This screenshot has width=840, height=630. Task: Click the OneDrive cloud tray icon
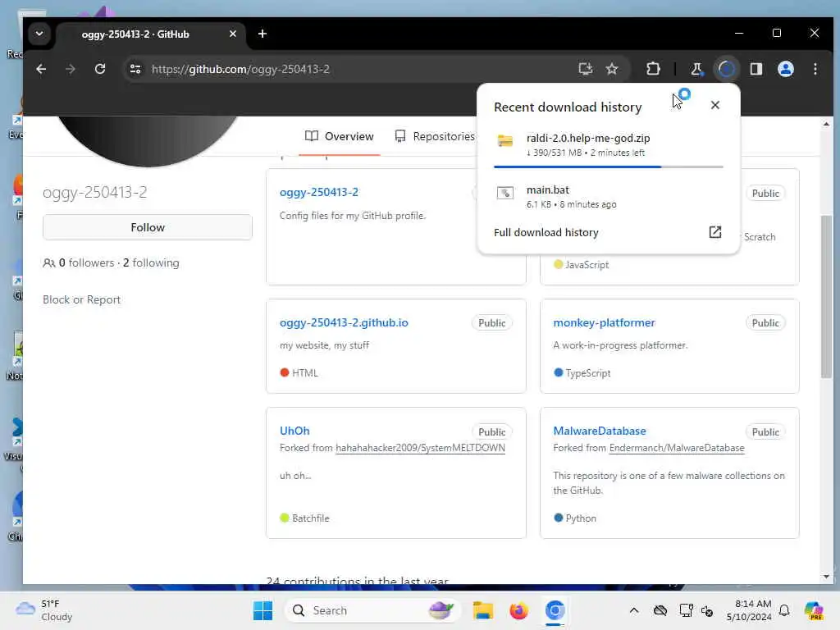click(660, 610)
